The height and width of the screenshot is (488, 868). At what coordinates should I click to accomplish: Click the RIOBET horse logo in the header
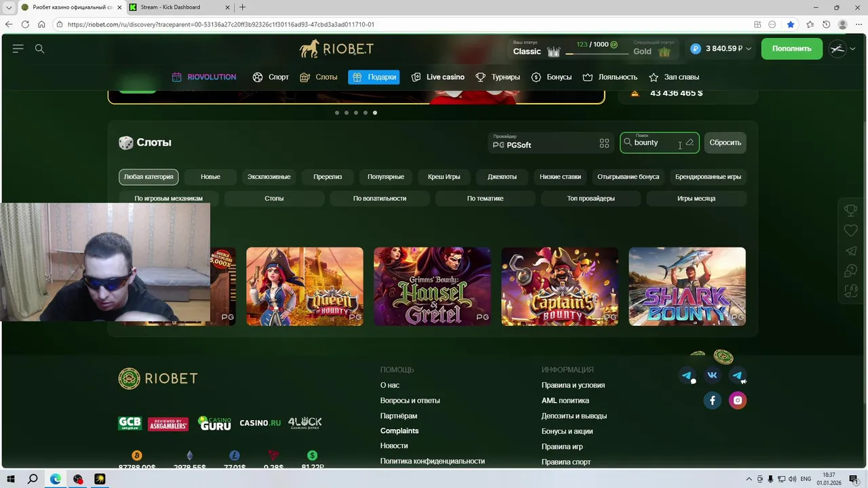336,49
